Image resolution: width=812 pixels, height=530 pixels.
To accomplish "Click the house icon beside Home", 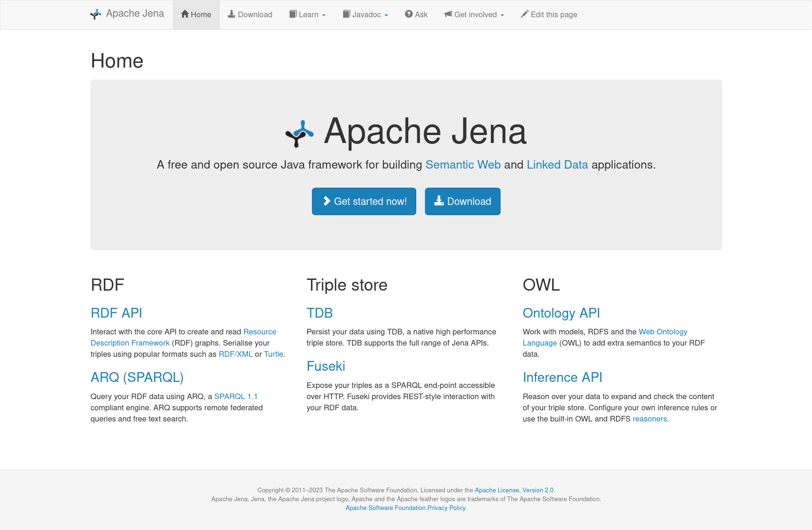I will tap(185, 14).
